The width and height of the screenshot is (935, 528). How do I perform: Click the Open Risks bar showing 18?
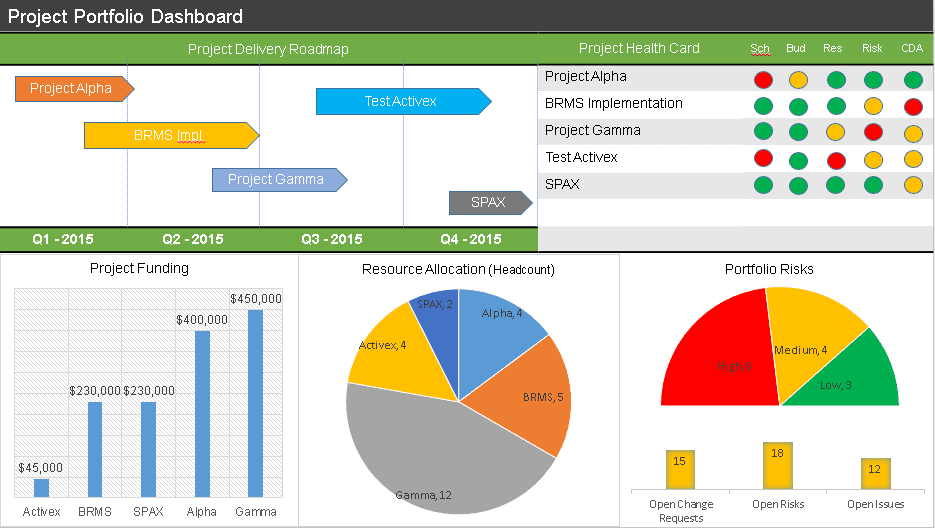(778, 465)
